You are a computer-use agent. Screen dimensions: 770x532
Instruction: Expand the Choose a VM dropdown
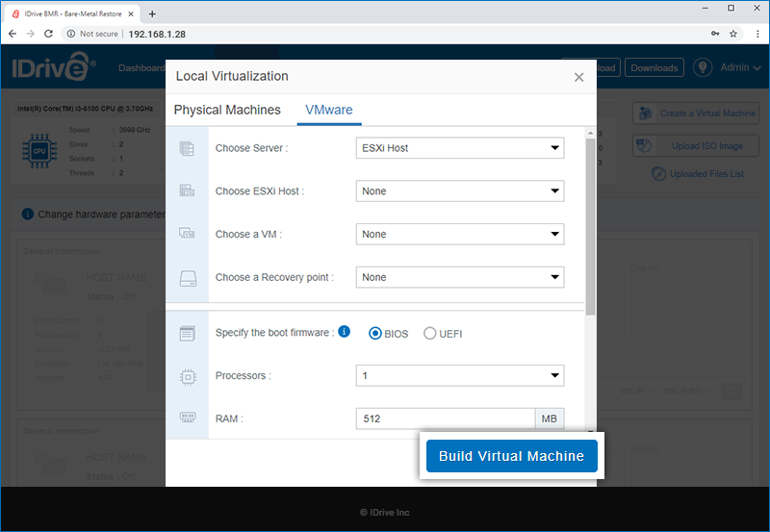(460, 234)
